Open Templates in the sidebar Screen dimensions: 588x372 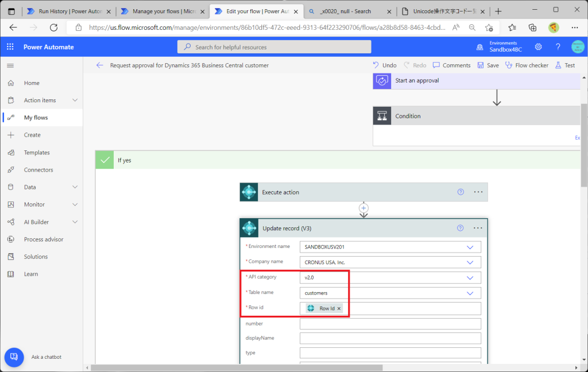click(x=41, y=152)
